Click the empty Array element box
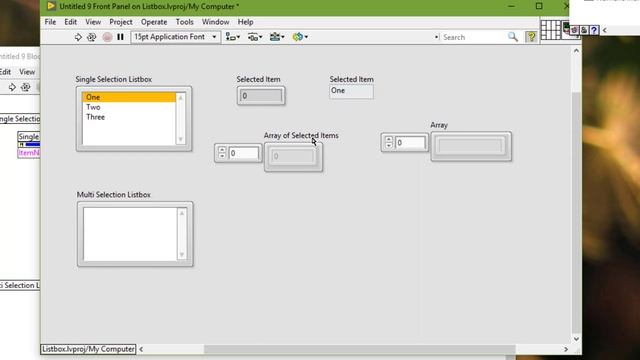The width and height of the screenshot is (640, 360). click(471, 146)
